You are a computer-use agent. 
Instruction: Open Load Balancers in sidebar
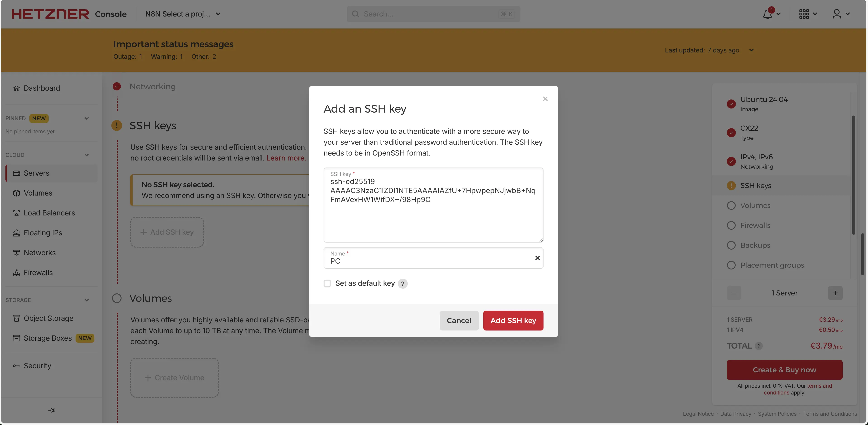(x=49, y=213)
